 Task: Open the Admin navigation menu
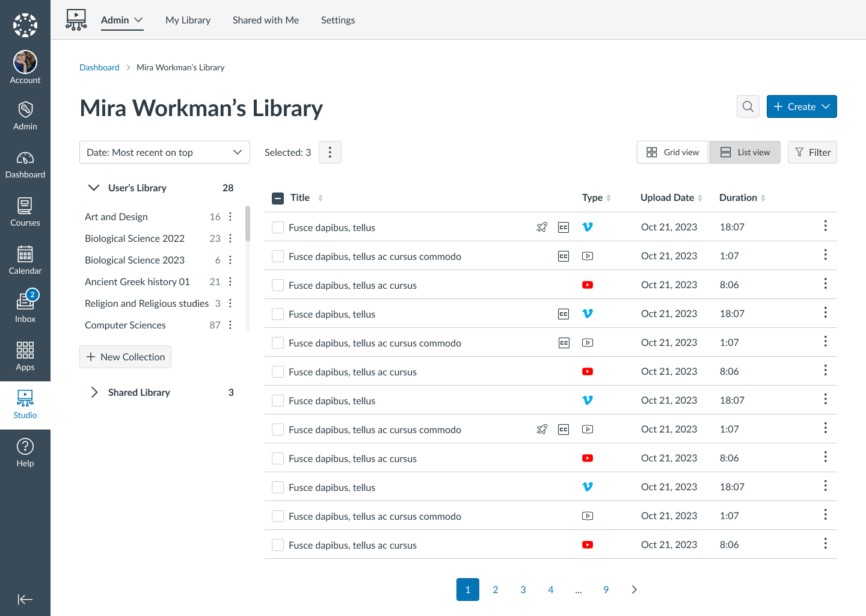click(x=122, y=20)
